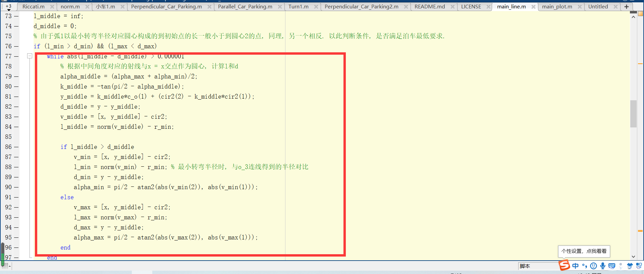Screen dimensions: 644x274
Task: Toggle breakpoint at line 86
Action: point(16,147)
